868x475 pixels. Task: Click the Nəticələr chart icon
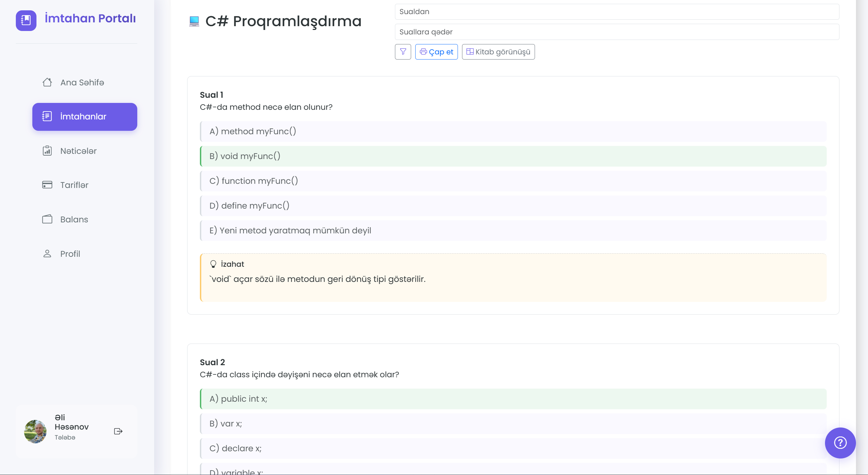47,151
